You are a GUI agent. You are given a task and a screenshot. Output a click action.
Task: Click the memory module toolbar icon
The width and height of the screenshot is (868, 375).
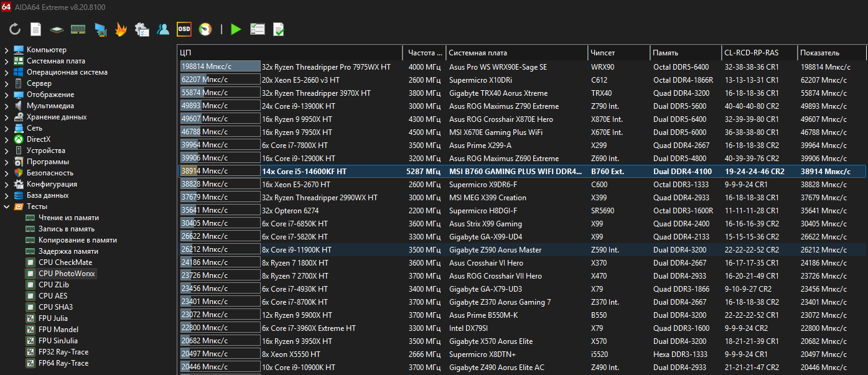point(78,29)
